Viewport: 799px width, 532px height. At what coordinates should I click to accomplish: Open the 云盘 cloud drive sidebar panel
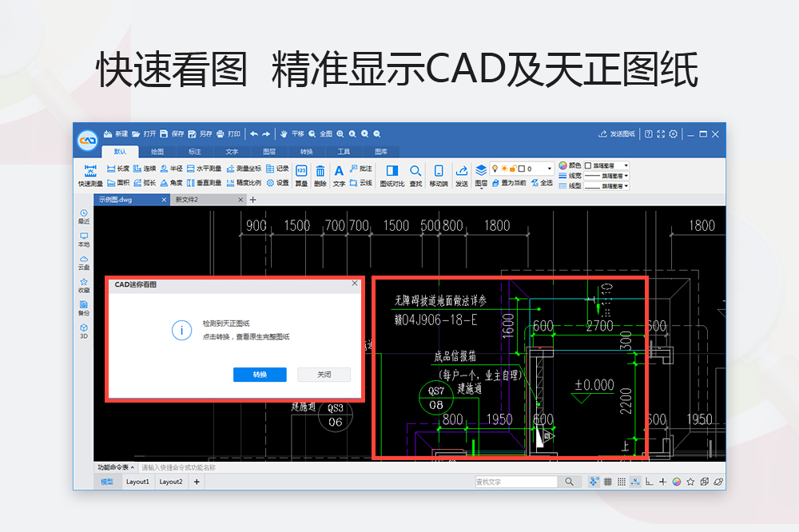(84, 264)
